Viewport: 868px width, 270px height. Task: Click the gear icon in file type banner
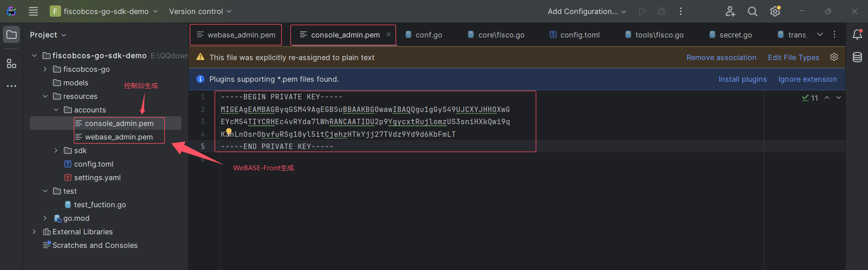tap(834, 57)
